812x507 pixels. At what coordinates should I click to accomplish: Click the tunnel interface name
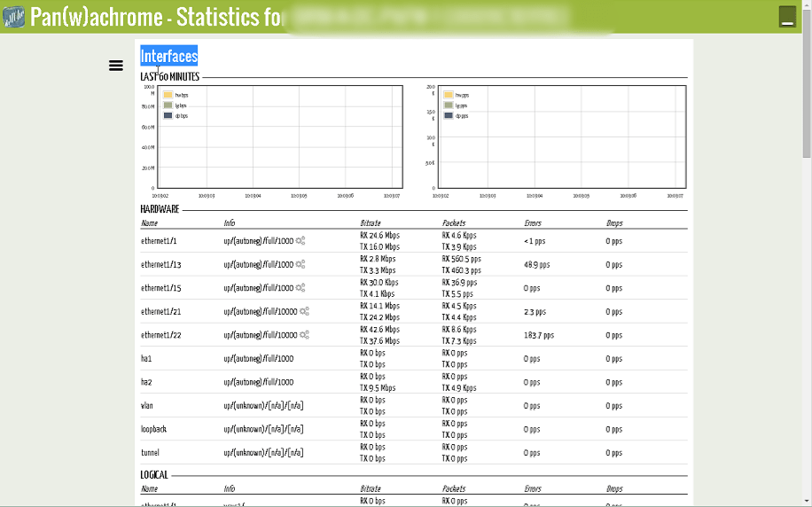pos(150,452)
